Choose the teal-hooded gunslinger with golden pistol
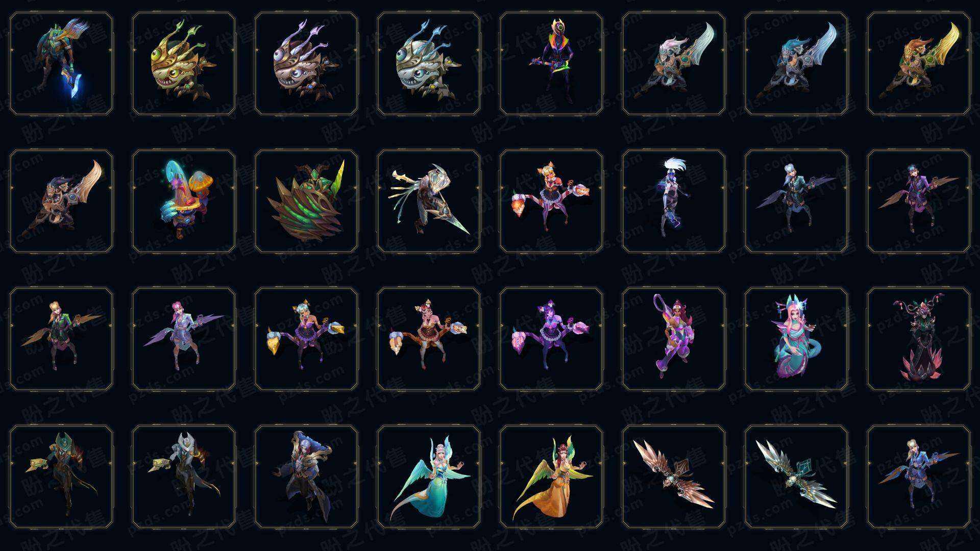980x551 pixels. 61,477
